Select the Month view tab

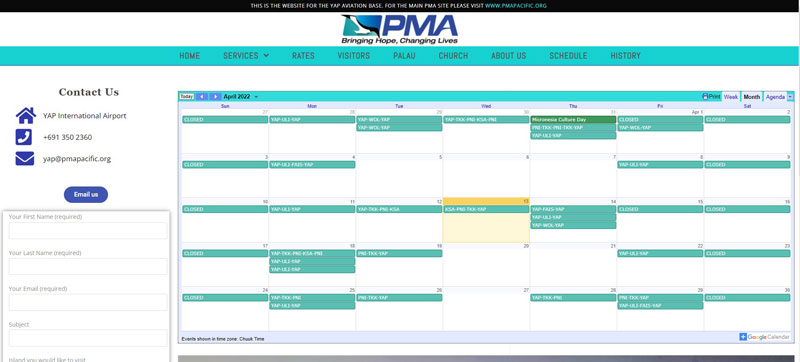[x=751, y=97]
